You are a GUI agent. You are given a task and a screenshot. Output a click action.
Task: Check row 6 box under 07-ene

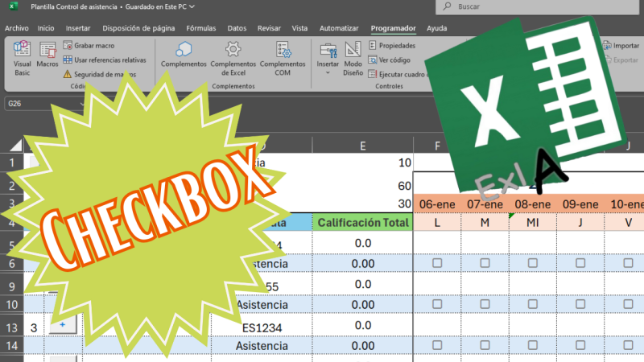pos(485,263)
